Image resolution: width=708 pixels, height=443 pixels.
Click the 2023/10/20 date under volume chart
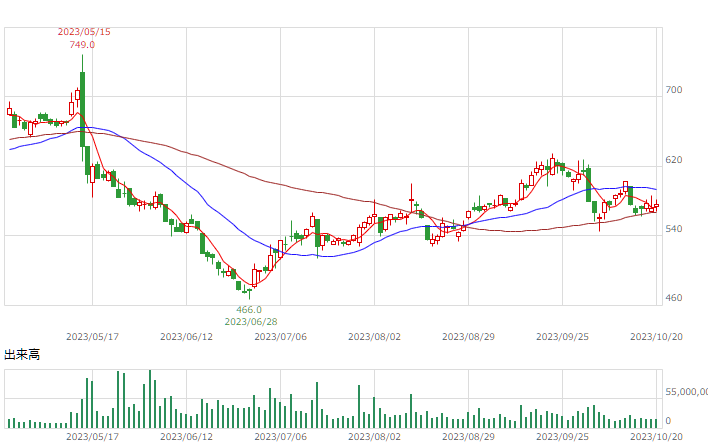point(656,437)
